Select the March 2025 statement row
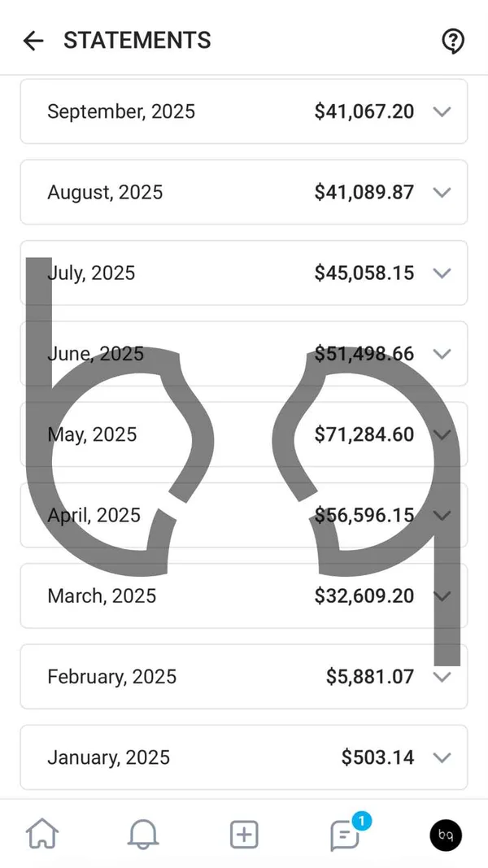Viewport: 488px width, 868px height. pos(244,596)
